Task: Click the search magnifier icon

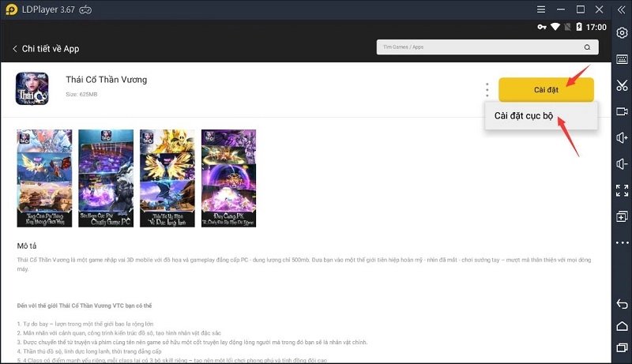Action: point(587,47)
